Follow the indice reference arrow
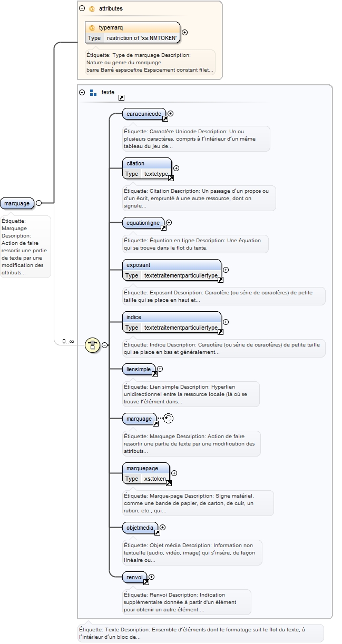Screen dimensions: 342x644 220,332
